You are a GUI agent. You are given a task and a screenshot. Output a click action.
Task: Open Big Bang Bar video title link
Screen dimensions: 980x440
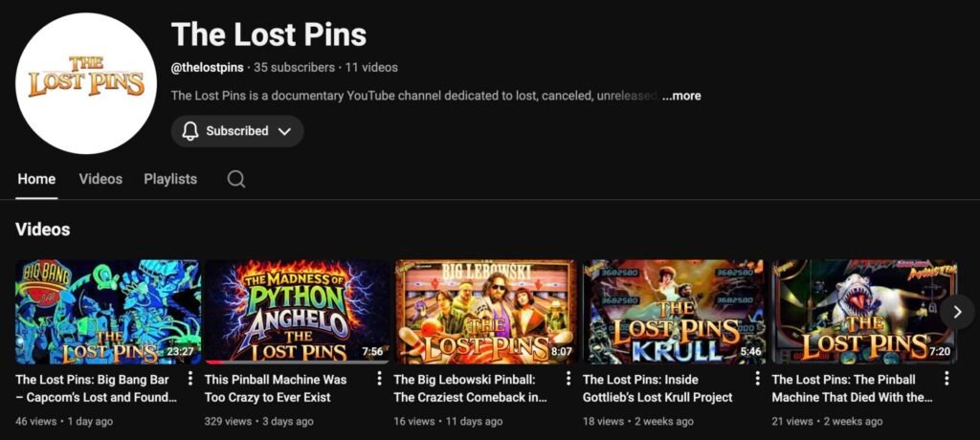[x=96, y=388]
